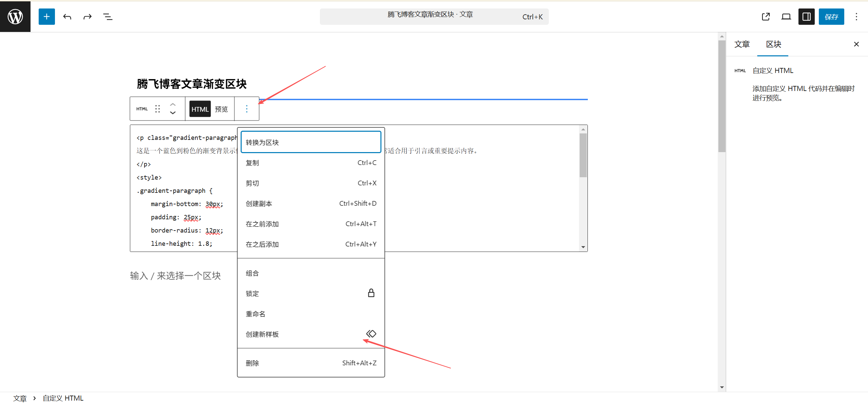Open the block's three-dot options menu
868x403 pixels.
[x=246, y=109]
